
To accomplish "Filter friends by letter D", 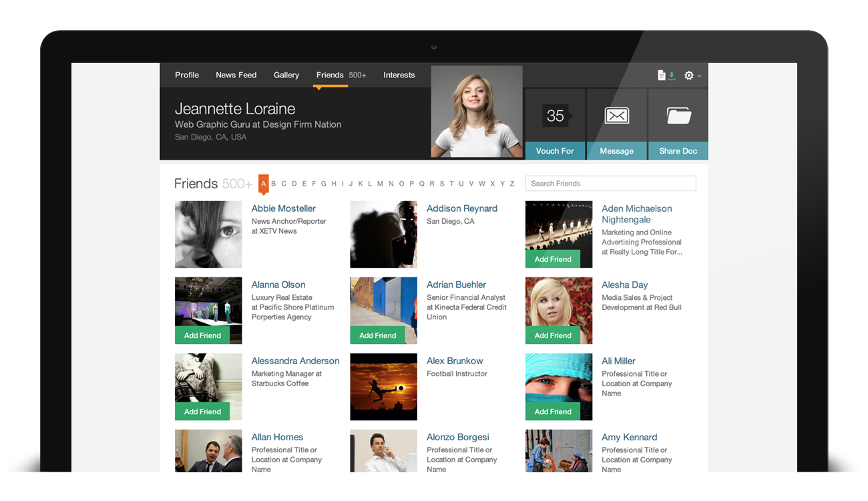I will tap(294, 184).
